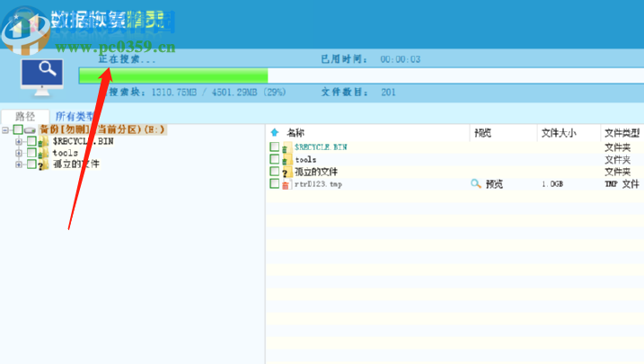Check the root partition (E:) checkbox
Image resolution: width=644 pixels, height=364 pixels.
(x=18, y=129)
